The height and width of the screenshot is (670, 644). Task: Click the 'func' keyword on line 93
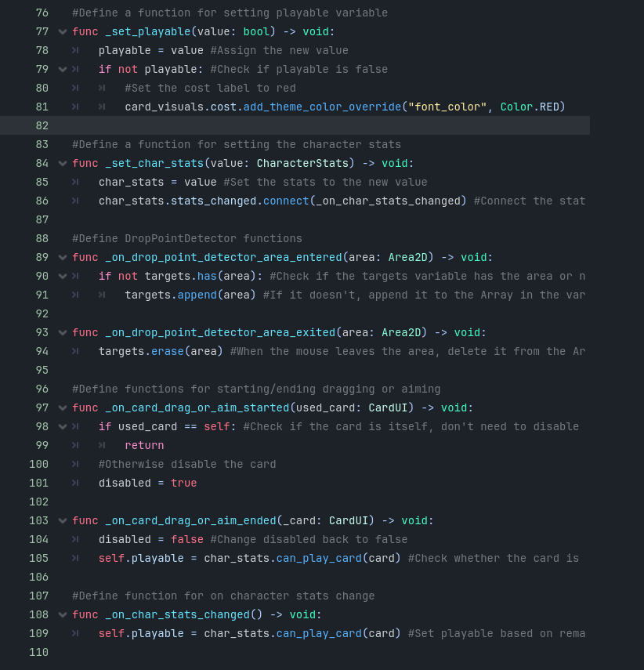pyautogui.click(x=85, y=332)
